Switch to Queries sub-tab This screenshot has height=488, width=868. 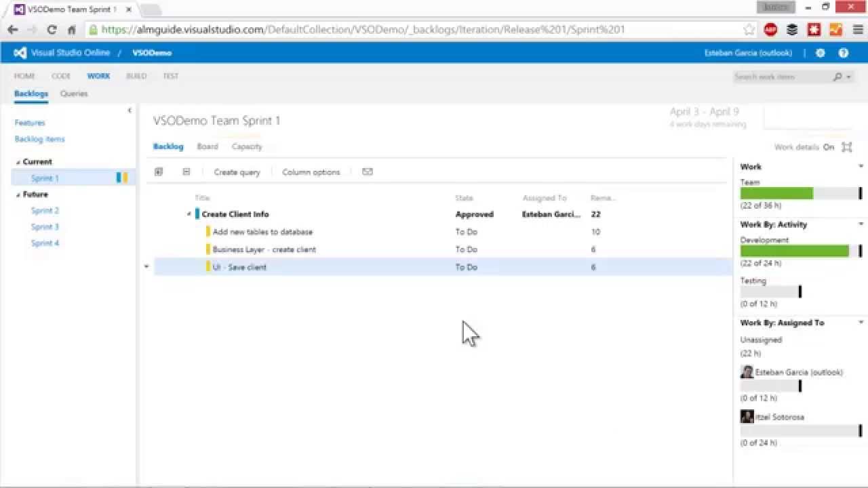74,94
